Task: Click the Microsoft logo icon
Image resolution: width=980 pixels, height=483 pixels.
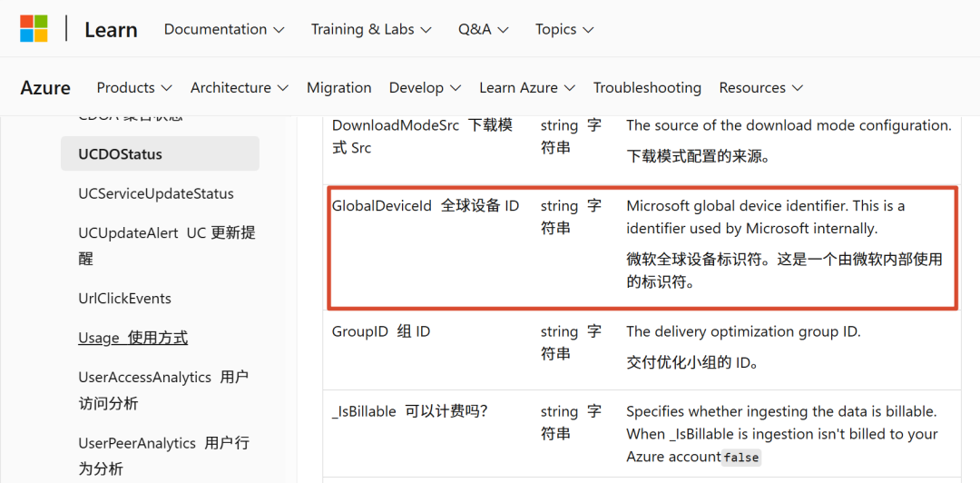Action: point(34,29)
